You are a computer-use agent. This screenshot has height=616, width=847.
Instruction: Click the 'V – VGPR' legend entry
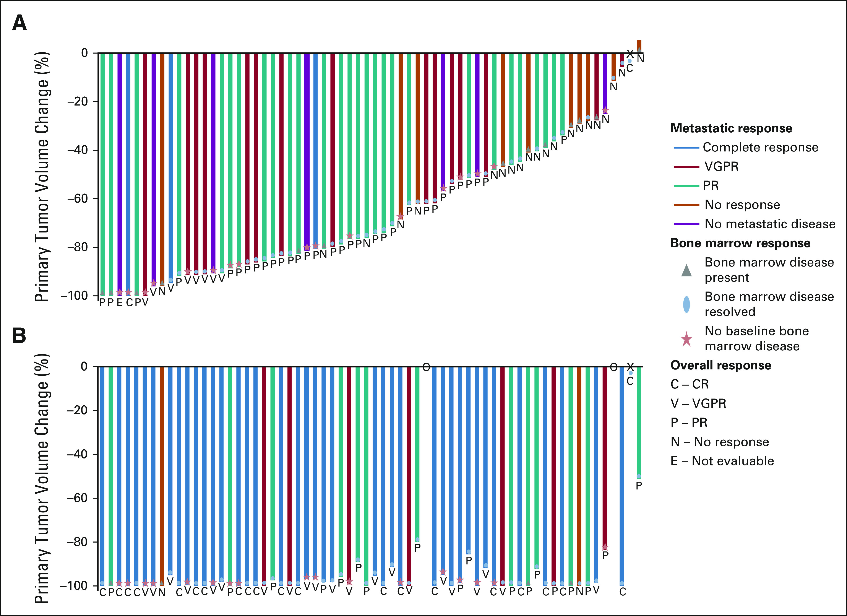[x=698, y=404]
